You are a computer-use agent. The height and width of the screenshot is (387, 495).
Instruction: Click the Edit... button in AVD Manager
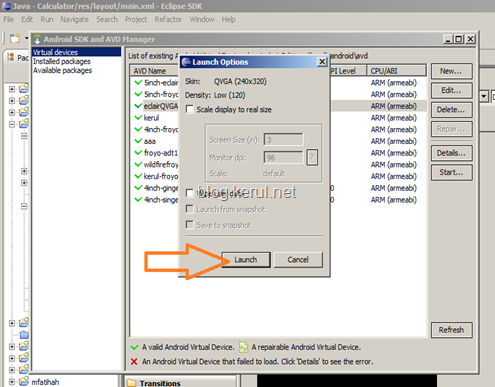click(x=451, y=90)
